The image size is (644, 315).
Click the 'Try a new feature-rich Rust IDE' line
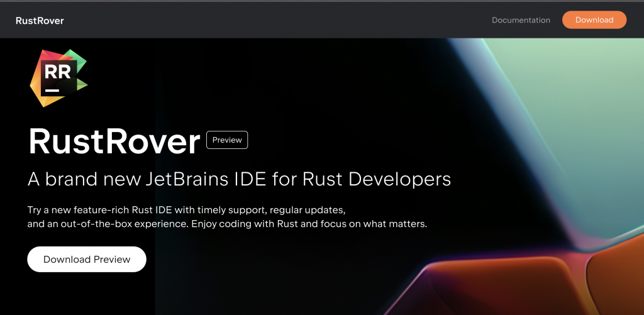click(x=186, y=210)
